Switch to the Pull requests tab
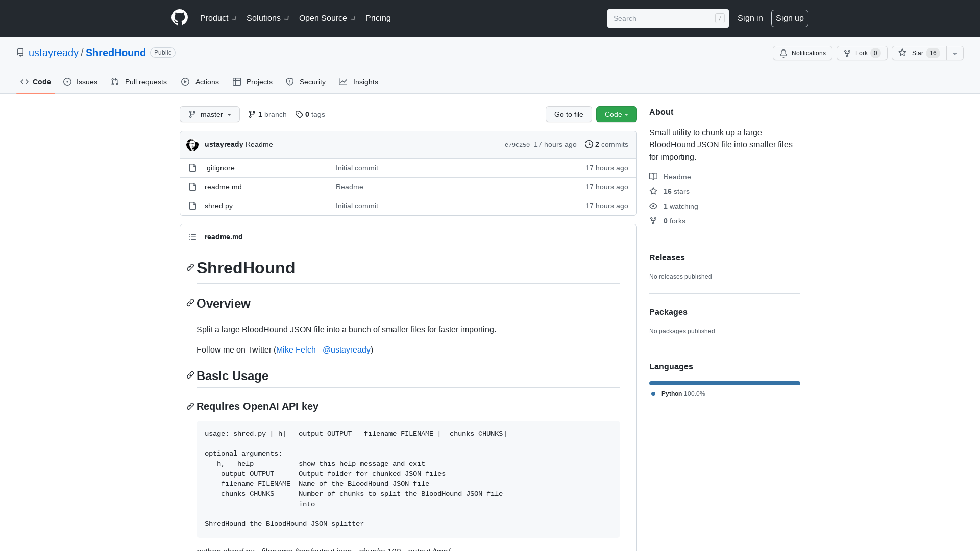The height and width of the screenshot is (551, 980). coord(139,82)
